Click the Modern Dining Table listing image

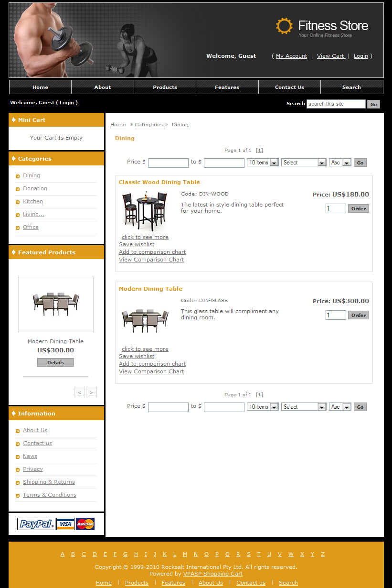pyautogui.click(x=145, y=321)
